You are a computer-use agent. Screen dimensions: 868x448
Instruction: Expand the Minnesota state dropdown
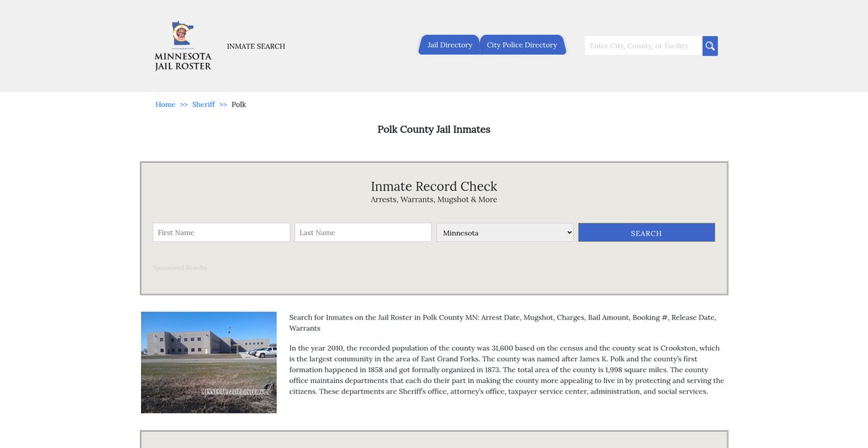pos(505,233)
